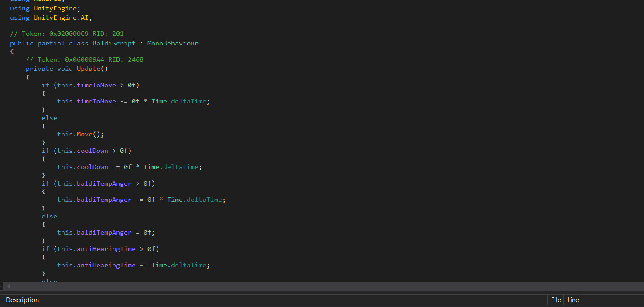The image size is (644, 307).
Task: Sort by the File column header
Action: click(x=556, y=300)
